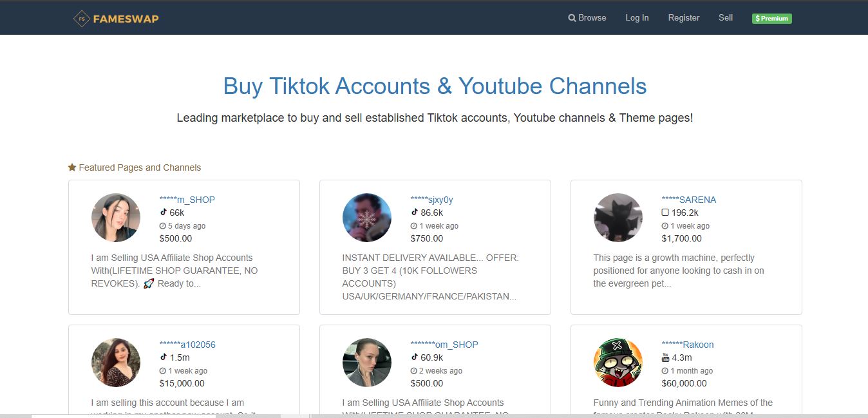Open the *****m_SHOP listing link
Image resolution: width=868 pixels, height=418 pixels.
click(x=187, y=200)
